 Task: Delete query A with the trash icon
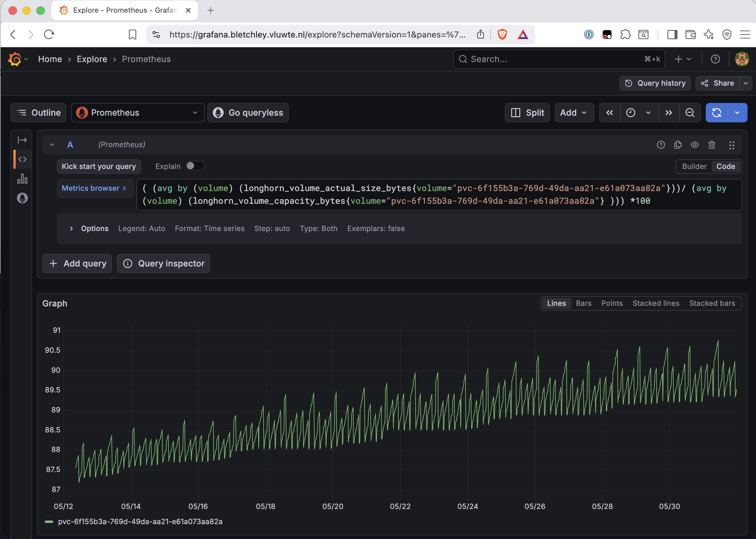click(712, 145)
